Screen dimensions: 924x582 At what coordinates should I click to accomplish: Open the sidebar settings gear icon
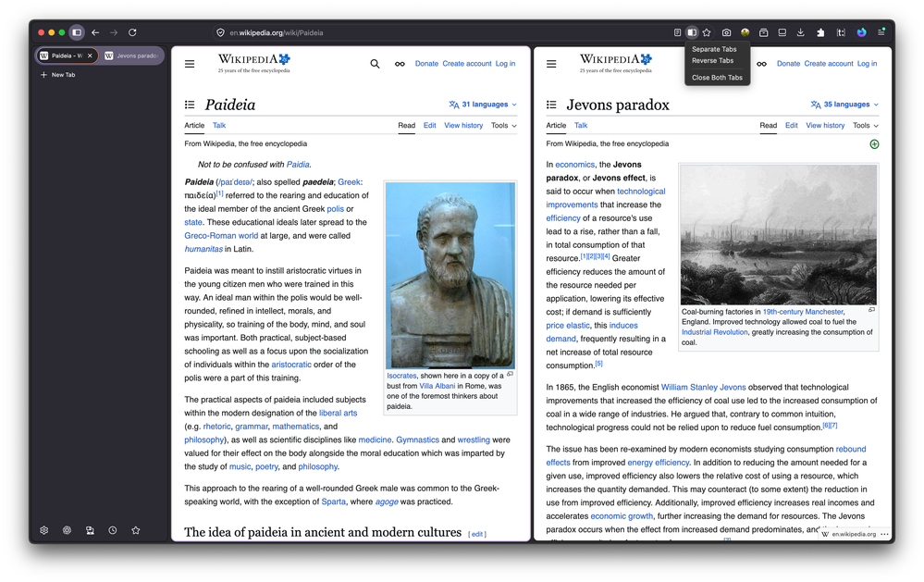click(x=44, y=530)
